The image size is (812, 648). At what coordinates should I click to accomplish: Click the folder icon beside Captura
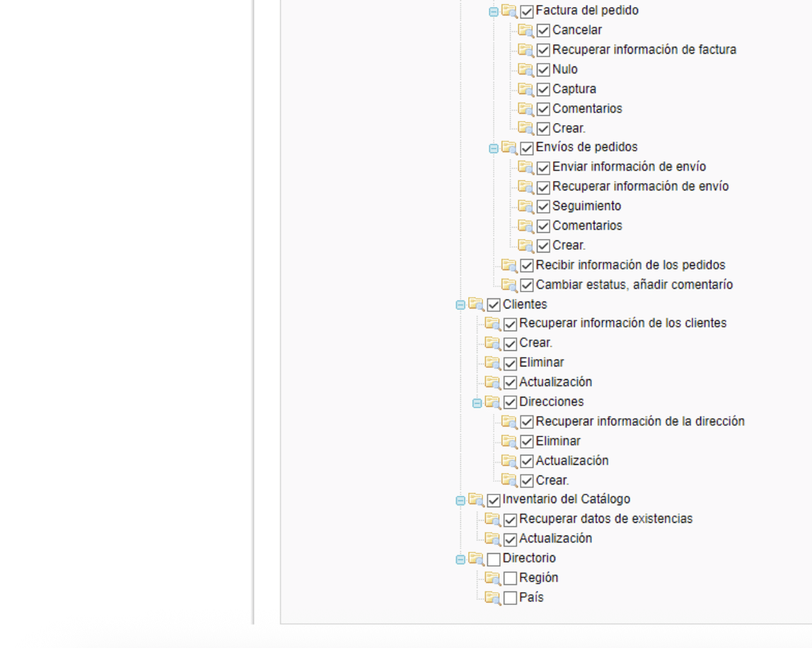tap(526, 89)
